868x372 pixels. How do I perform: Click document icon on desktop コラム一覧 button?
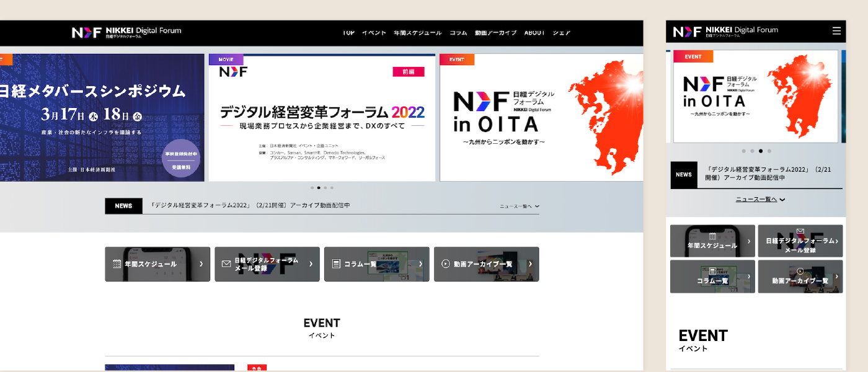(x=336, y=264)
